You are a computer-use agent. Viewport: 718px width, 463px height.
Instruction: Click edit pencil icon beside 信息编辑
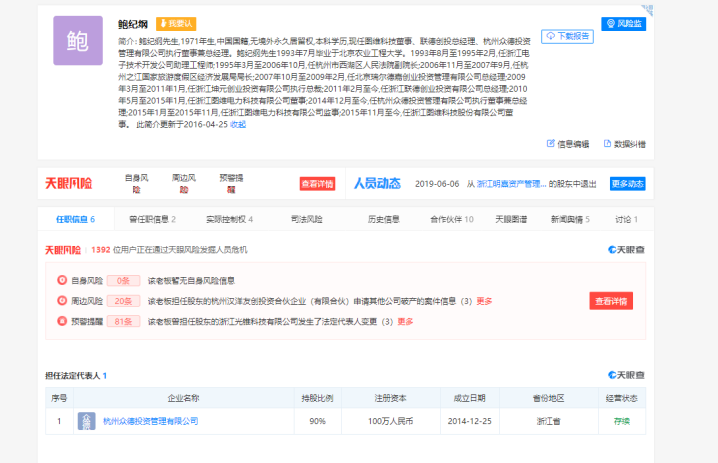coord(550,143)
